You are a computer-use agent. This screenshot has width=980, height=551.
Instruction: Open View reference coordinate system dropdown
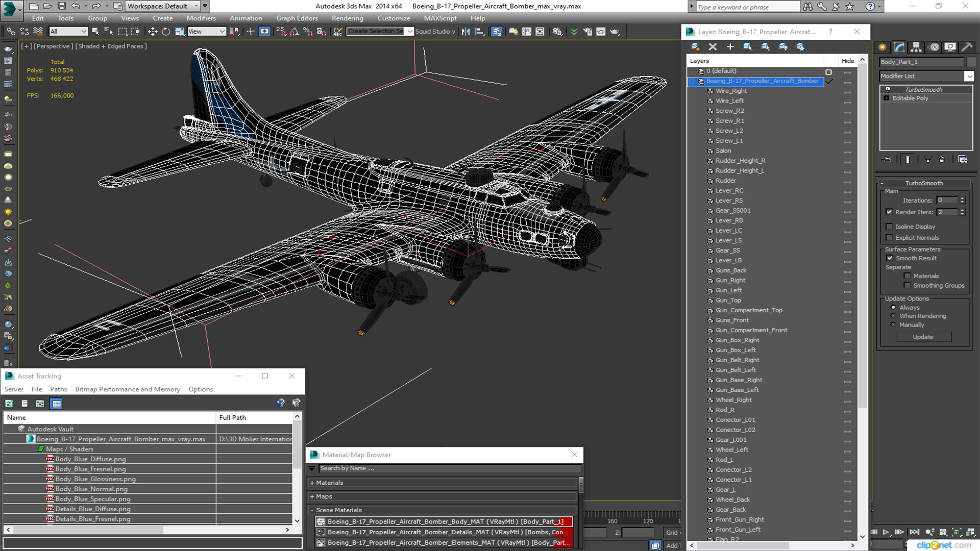(207, 32)
